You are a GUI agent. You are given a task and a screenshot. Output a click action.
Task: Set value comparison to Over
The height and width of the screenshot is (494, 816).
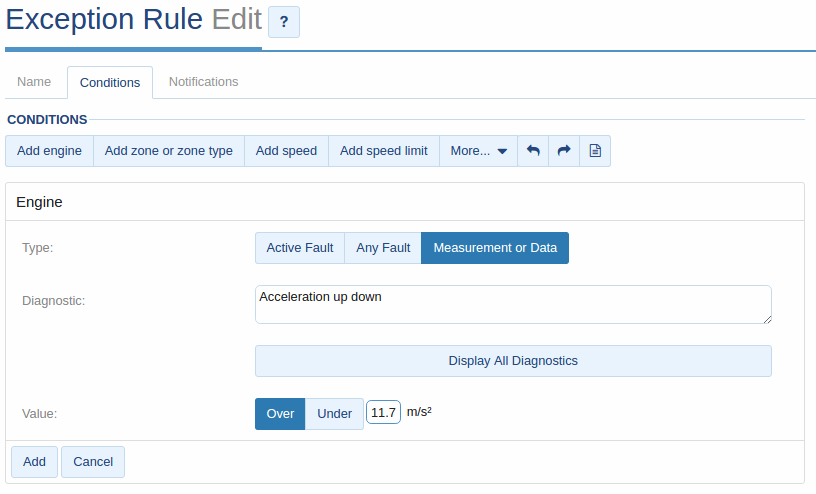point(280,414)
